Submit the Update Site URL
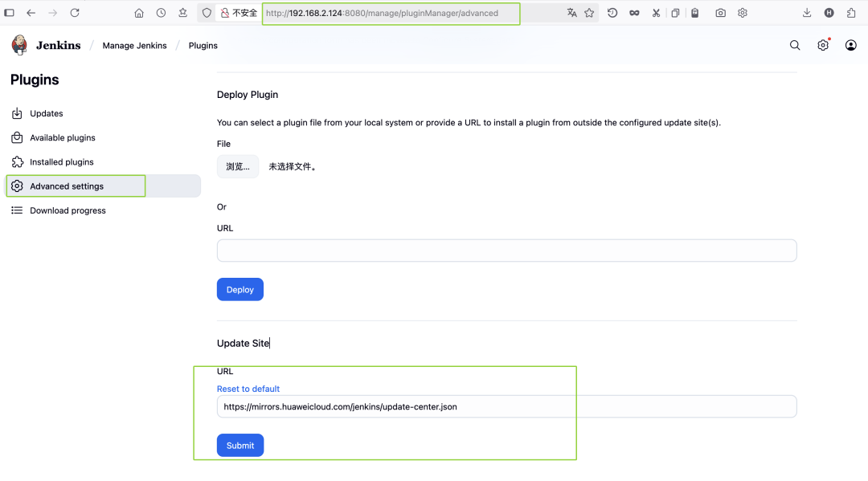 click(x=240, y=446)
